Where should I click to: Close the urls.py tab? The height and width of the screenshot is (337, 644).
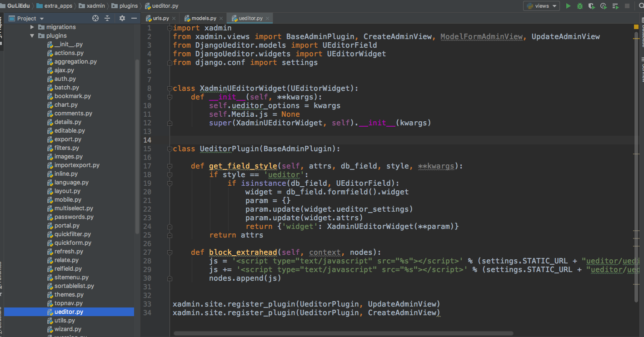point(175,18)
